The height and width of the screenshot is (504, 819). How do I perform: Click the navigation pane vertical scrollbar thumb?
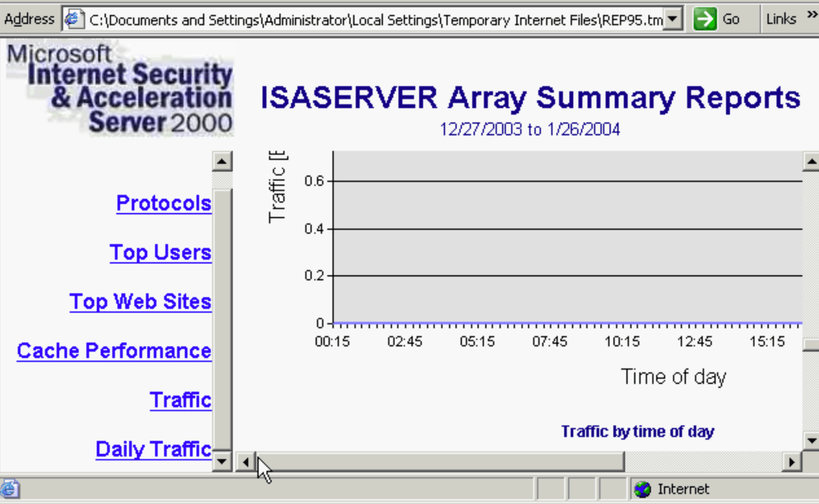[222, 320]
